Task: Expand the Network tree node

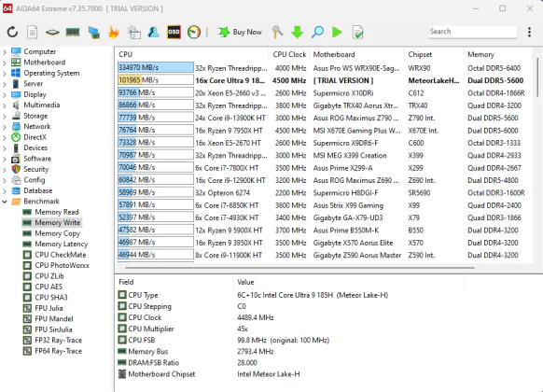Action: [5, 127]
